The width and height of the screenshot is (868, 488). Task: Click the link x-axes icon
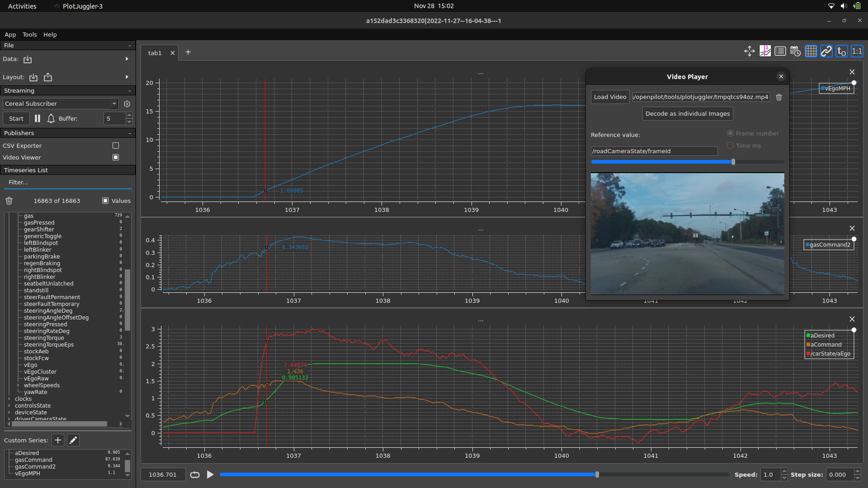click(826, 51)
